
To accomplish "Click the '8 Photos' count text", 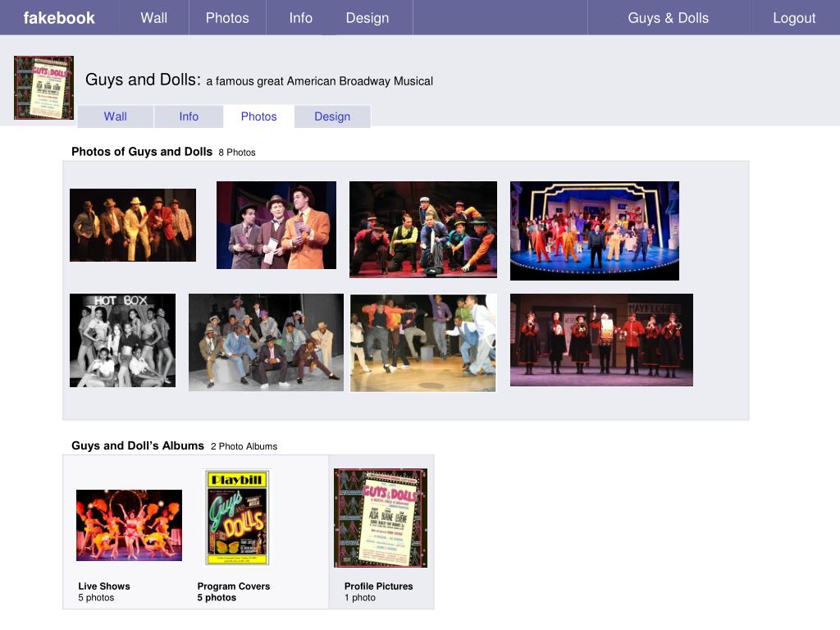I will pyautogui.click(x=237, y=152).
